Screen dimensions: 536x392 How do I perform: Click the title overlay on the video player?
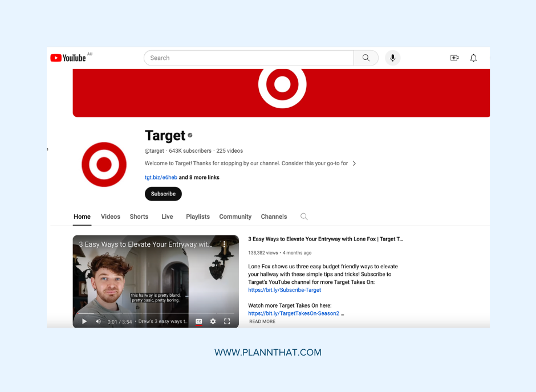(145, 244)
